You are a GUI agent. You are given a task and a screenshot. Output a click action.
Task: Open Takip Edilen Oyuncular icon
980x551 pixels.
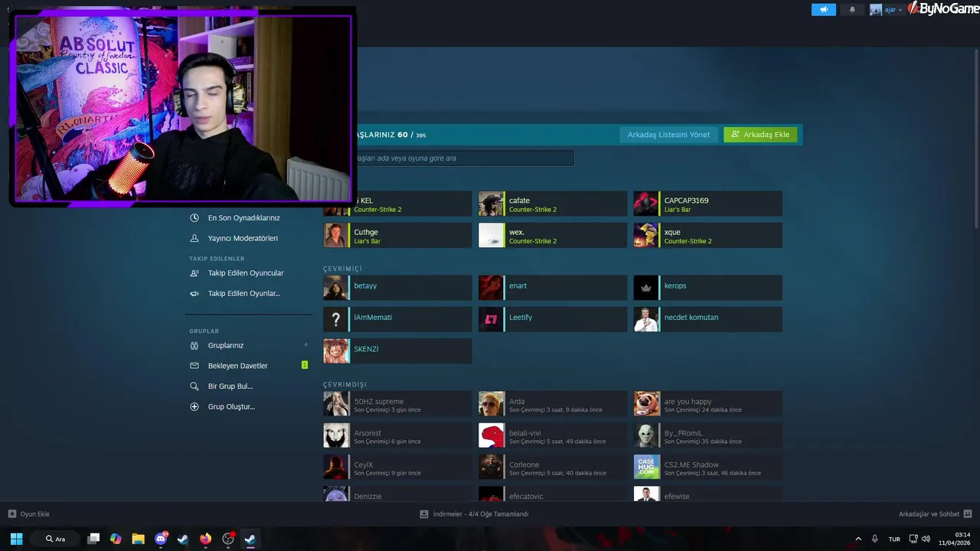coord(194,273)
